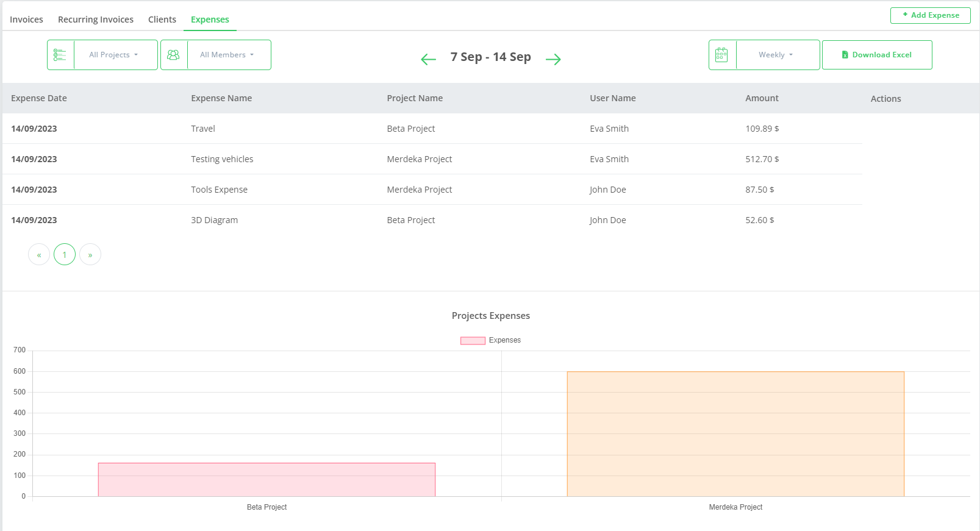The width and height of the screenshot is (980, 531).
Task: Click Merdeka Project in Testing vehicles row
Action: 420,159
